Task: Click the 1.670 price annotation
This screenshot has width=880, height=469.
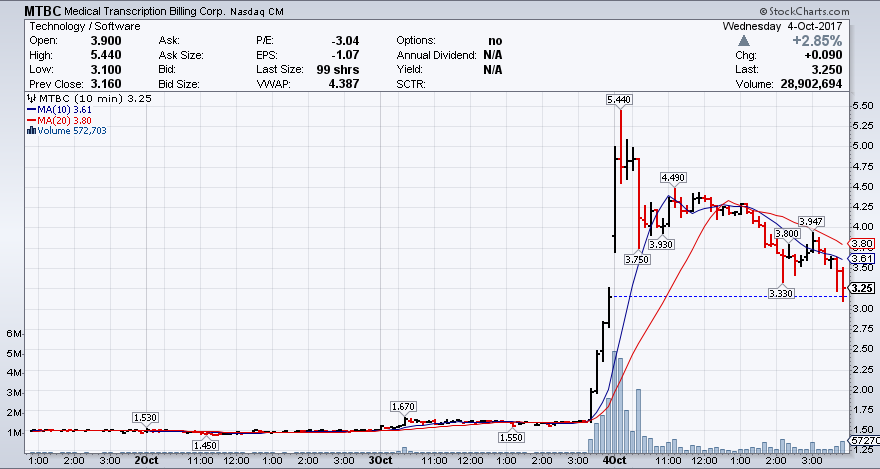Action: pos(403,406)
